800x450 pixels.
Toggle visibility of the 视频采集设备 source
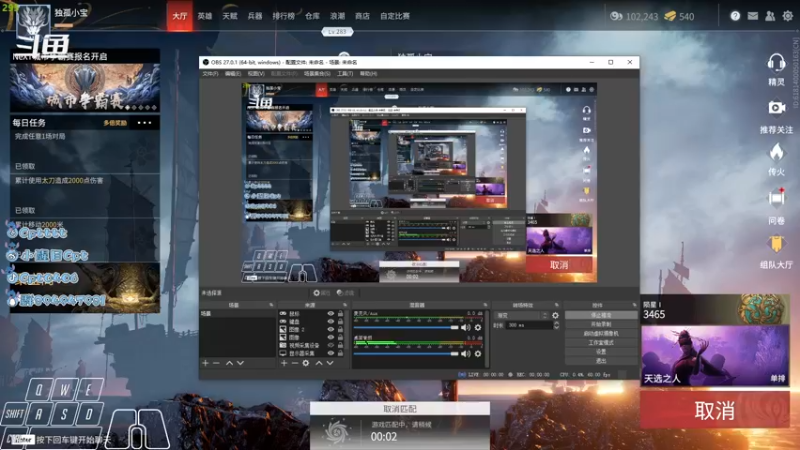pos(331,345)
